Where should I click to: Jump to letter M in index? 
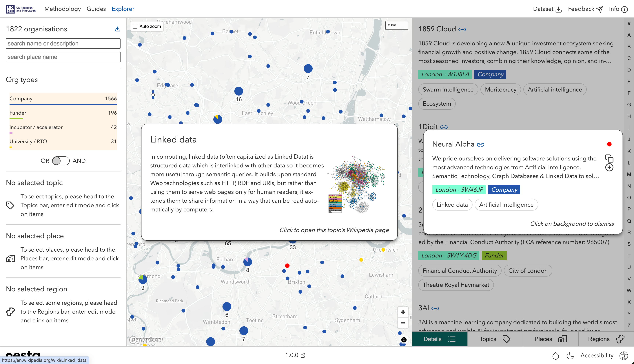[x=629, y=174]
